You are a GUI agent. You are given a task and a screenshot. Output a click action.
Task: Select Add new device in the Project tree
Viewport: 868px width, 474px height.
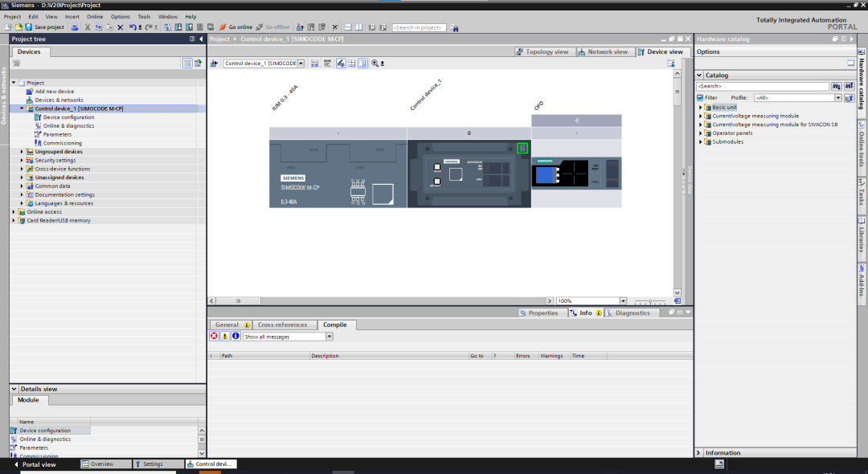point(55,92)
